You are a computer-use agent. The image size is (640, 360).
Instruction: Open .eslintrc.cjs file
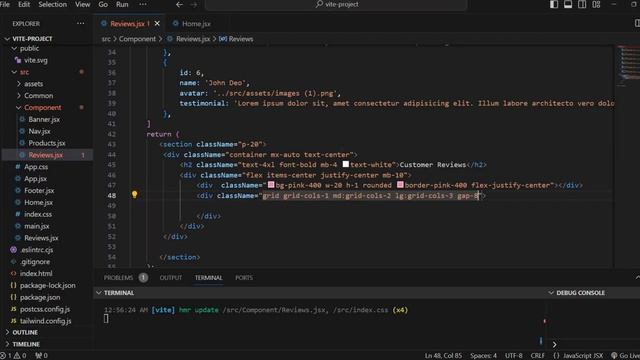36,249
